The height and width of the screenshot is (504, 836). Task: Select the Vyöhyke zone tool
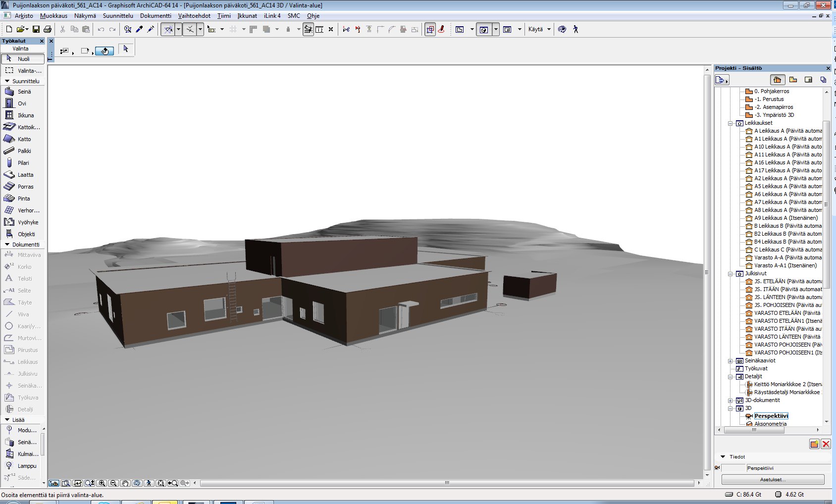pyautogui.click(x=22, y=222)
